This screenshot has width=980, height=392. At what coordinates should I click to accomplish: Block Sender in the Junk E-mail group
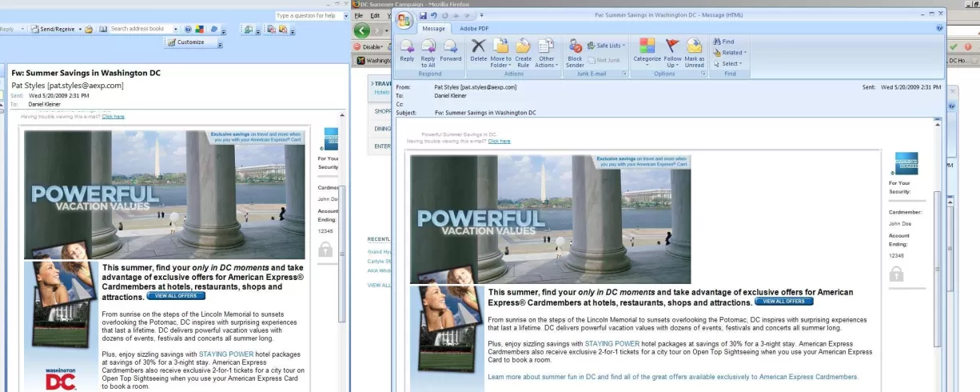coord(575,50)
